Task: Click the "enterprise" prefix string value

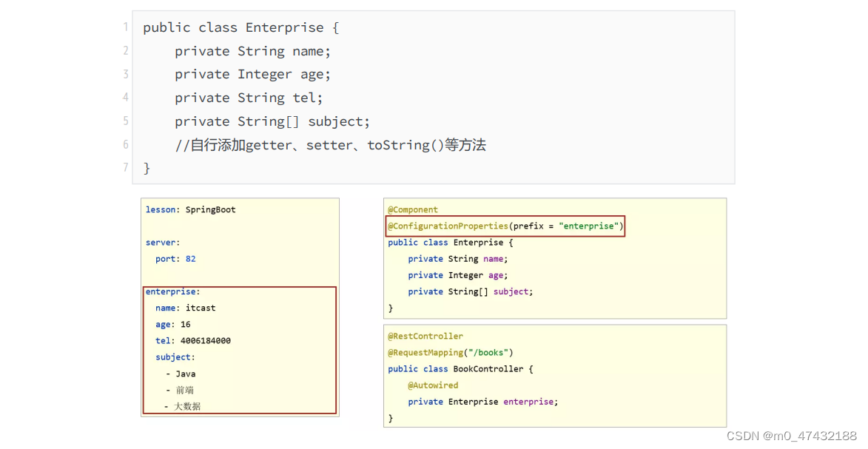Action: click(588, 226)
